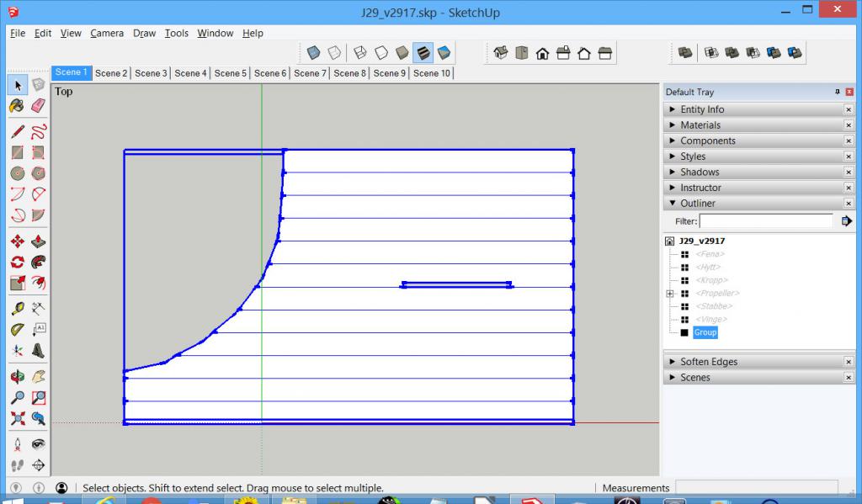Switch to Front view house icon
Viewport: 862px width, 504px height.
pos(543,53)
